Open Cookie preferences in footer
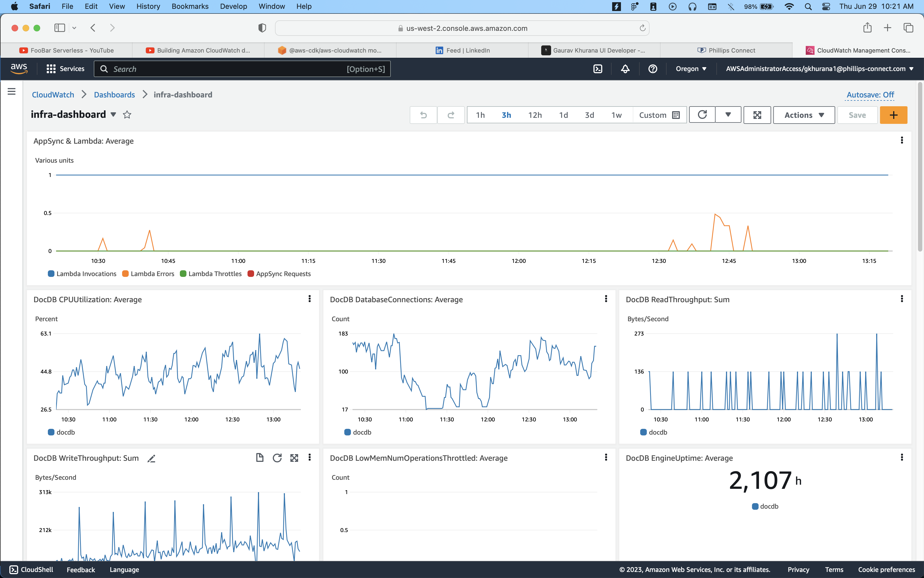The image size is (924, 578). tap(887, 569)
